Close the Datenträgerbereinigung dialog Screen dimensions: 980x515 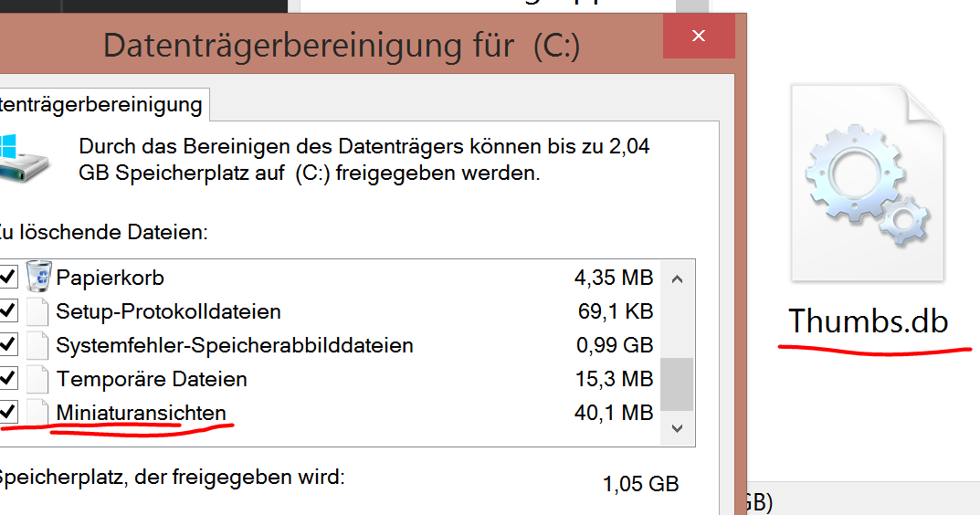click(699, 37)
